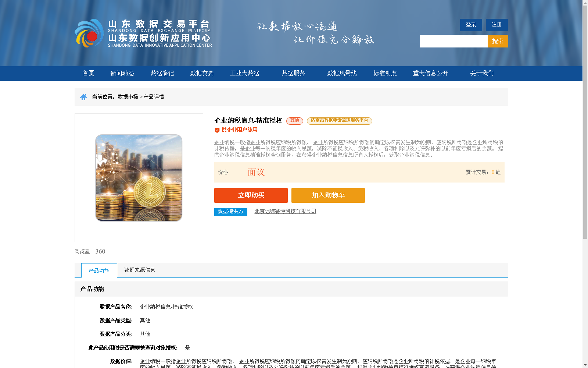Click the 浏览量 360 view count

[90, 251]
